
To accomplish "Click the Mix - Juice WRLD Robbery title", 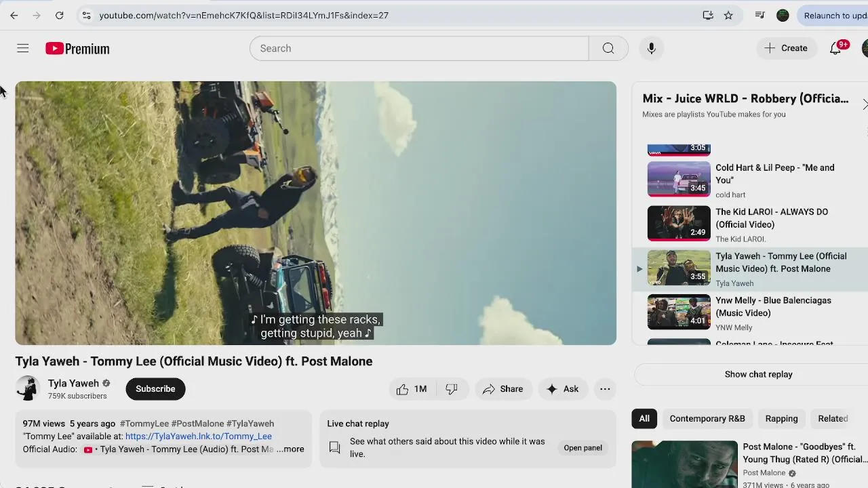I will 745,99.
